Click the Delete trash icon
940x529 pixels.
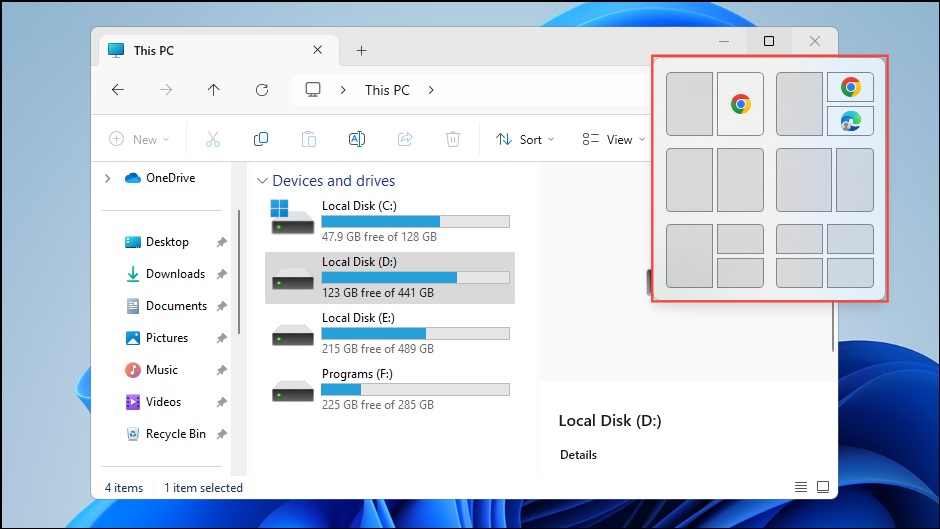pyautogui.click(x=453, y=139)
